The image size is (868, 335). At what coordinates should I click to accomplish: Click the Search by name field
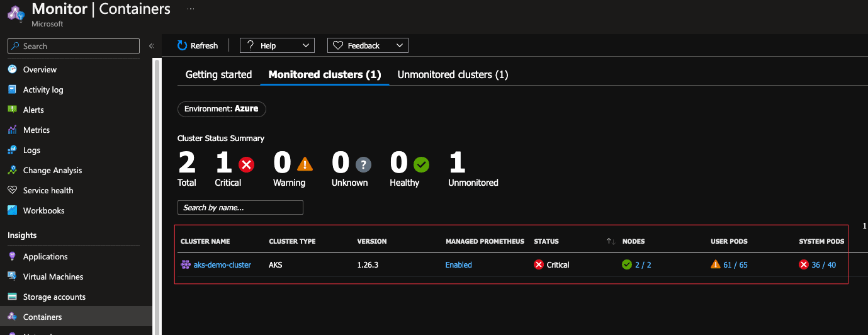click(240, 208)
